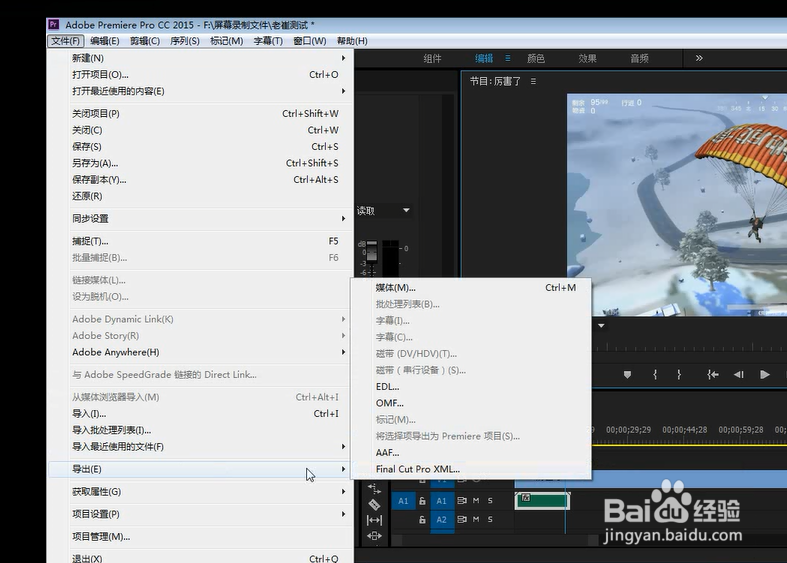
Task: Toggle the A1 source patch button
Action: tap(403, 501)
